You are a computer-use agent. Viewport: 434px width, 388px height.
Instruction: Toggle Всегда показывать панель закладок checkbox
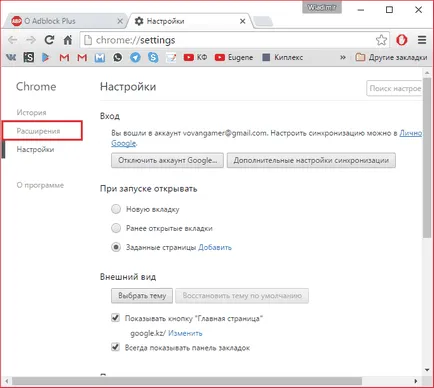tap(115, 347)
